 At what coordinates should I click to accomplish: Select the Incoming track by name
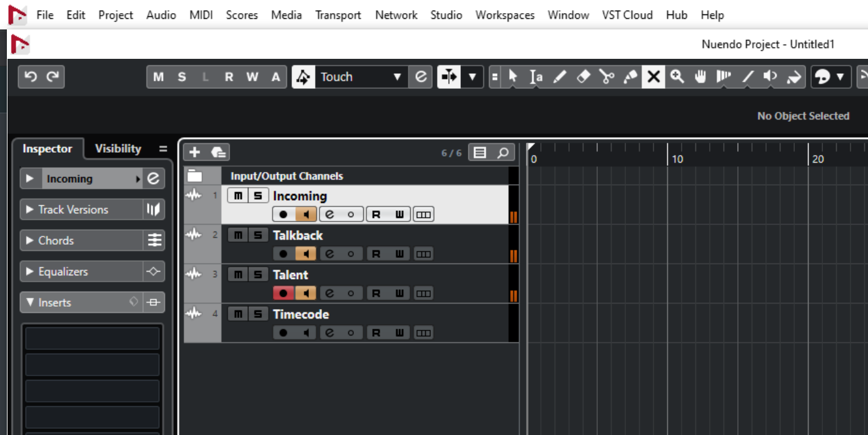tap(300, 196)
